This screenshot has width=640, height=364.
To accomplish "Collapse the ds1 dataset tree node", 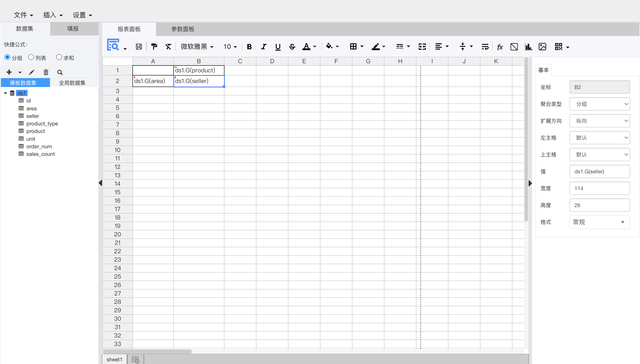I will [6, 93].
